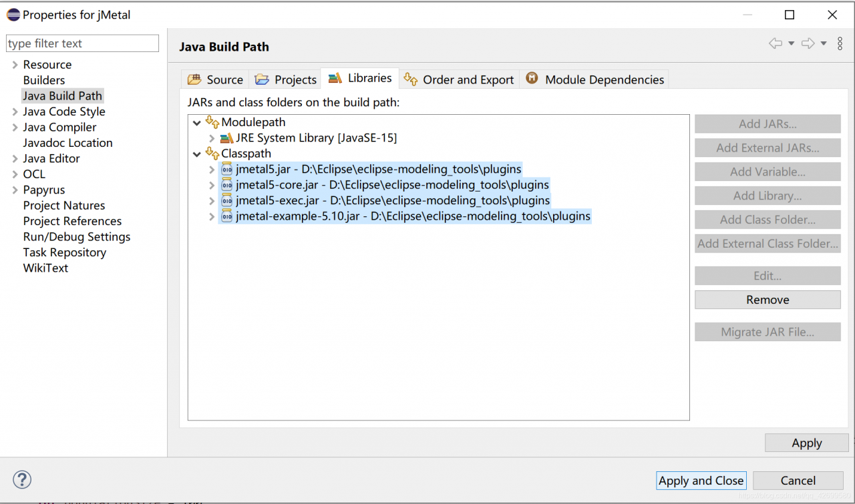Expand the OCL category
This screenshot has width=855, height=504.
pyautogui.click(x=15, y=174)
